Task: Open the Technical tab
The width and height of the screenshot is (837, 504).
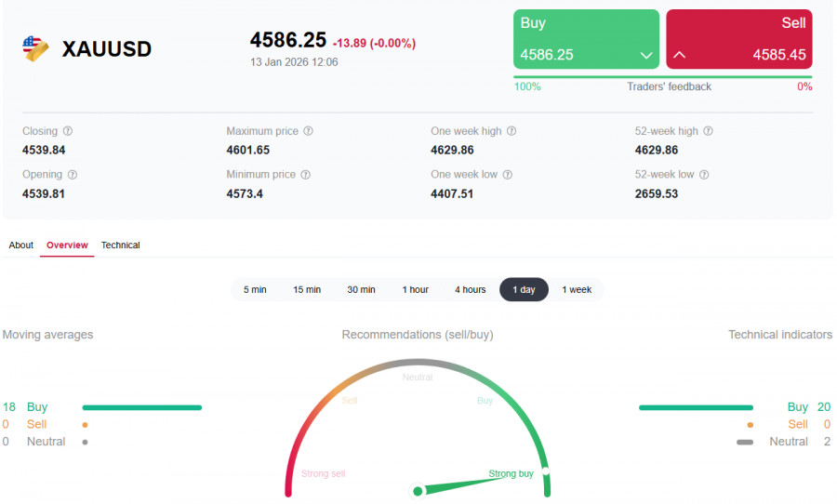Action: coord(121,245)
